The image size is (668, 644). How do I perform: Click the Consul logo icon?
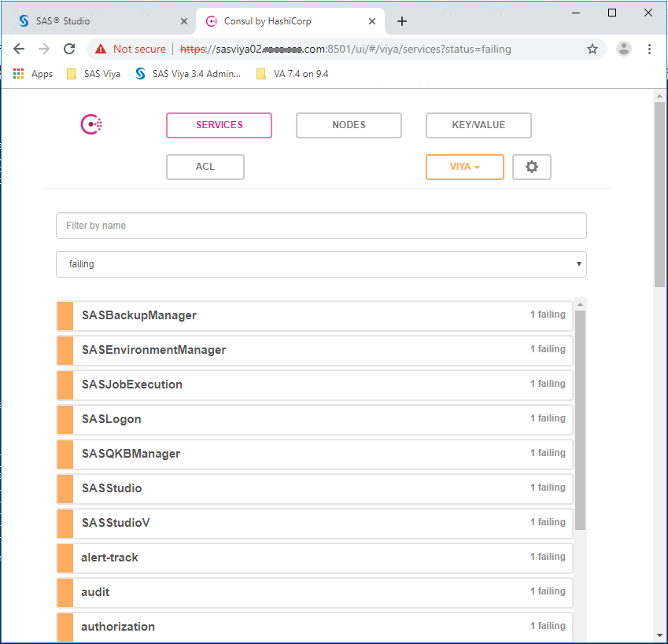(x=91, y=124)
